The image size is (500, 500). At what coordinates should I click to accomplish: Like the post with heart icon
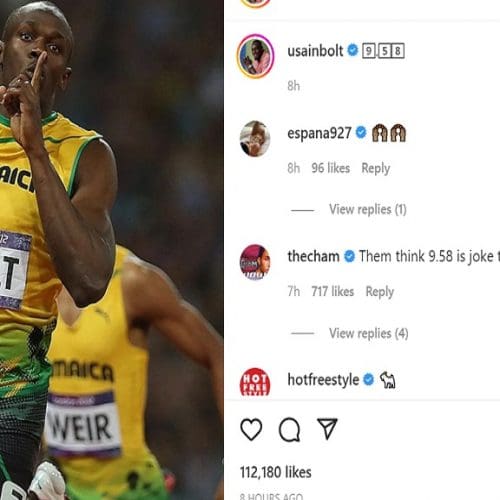(251, 429)
